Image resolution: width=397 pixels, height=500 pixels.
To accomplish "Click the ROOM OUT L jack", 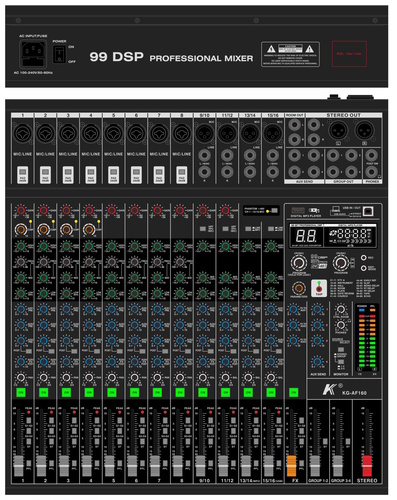I will click(x=294, y=125).
